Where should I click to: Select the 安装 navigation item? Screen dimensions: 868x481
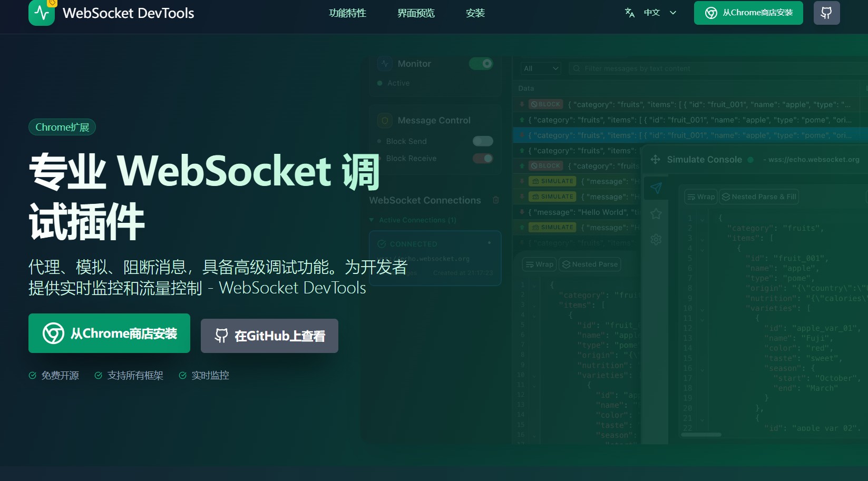[x=475, y=13]
